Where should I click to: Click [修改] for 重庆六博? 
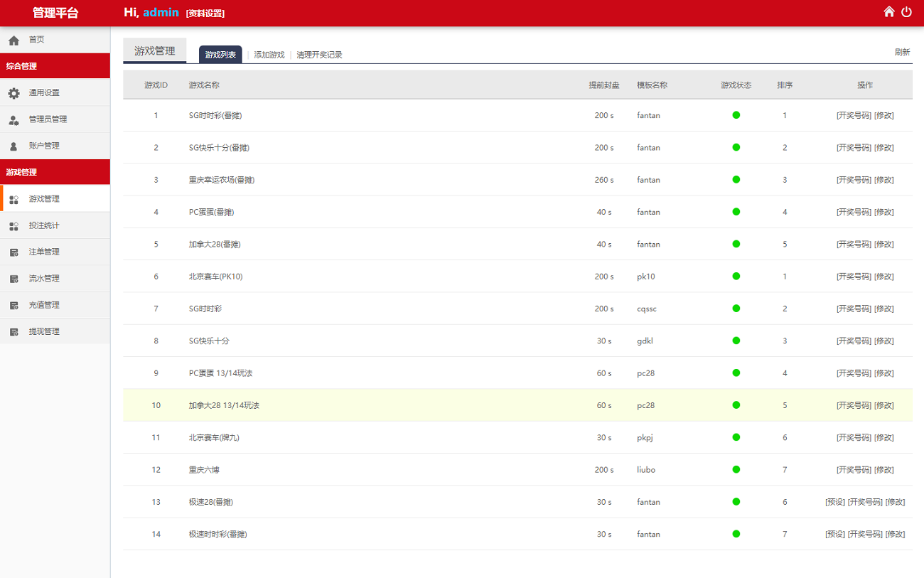[883, 470]
